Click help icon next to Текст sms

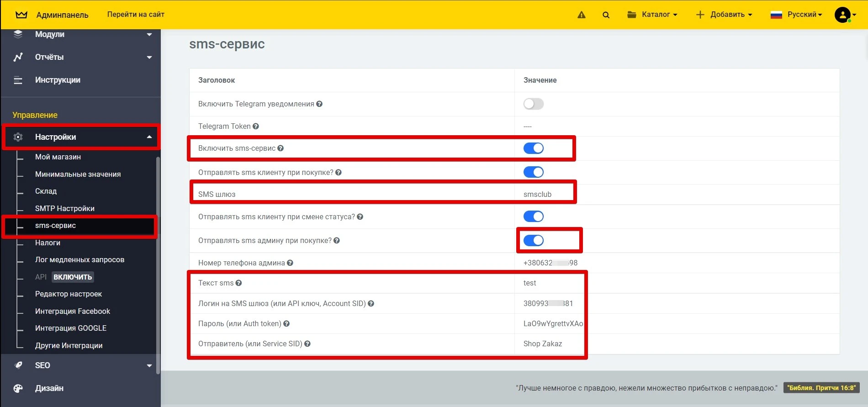(x=238, y=283)
